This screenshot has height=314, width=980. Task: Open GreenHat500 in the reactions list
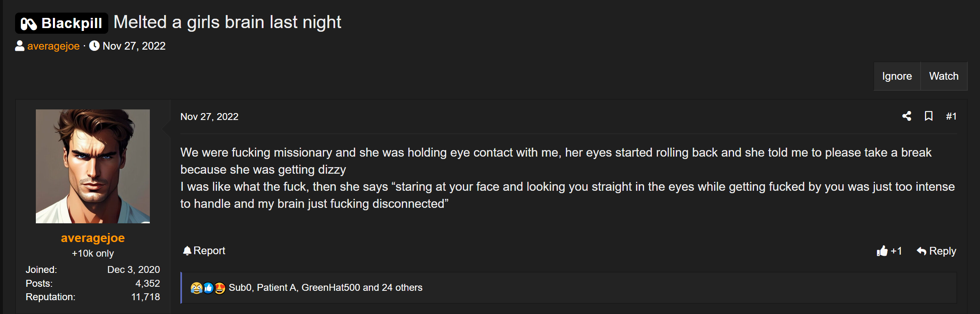[x=331, y=288]
